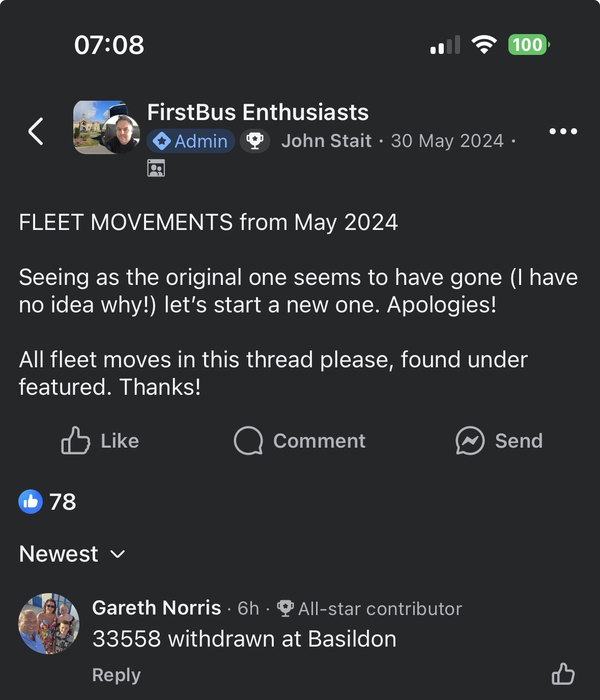Screen dimensions: 600x700
Task: Tap the group audience icon under Admin
Action: (156, 168)
